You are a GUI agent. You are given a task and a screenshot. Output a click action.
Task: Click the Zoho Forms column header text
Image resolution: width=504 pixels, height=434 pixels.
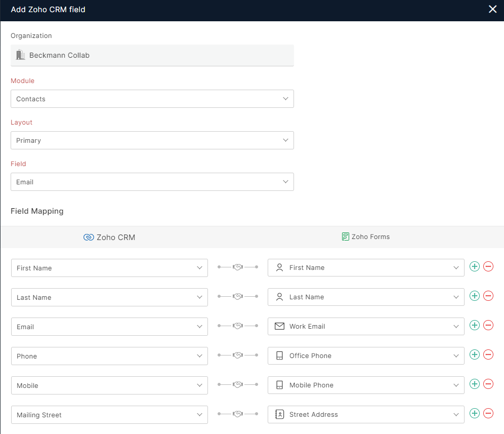(x=370, y=237)
